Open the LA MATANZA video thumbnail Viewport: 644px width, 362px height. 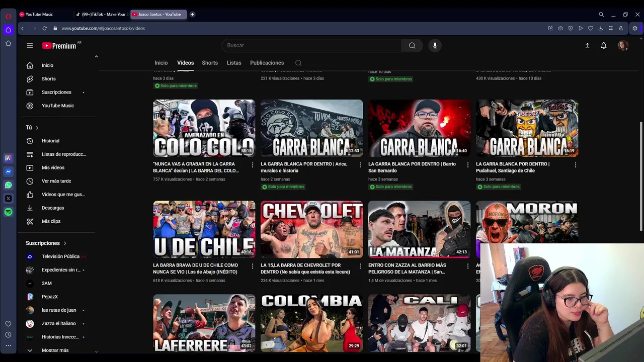point(420,229)
